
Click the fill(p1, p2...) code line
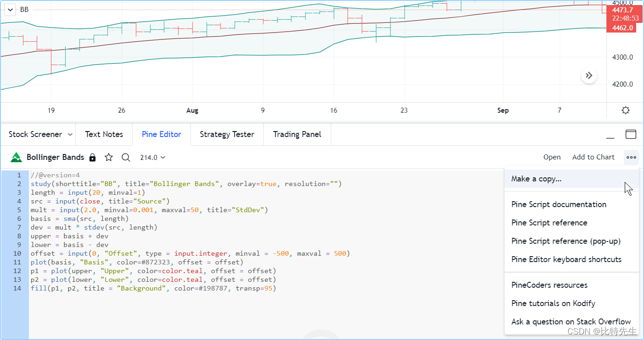point(153,288)
